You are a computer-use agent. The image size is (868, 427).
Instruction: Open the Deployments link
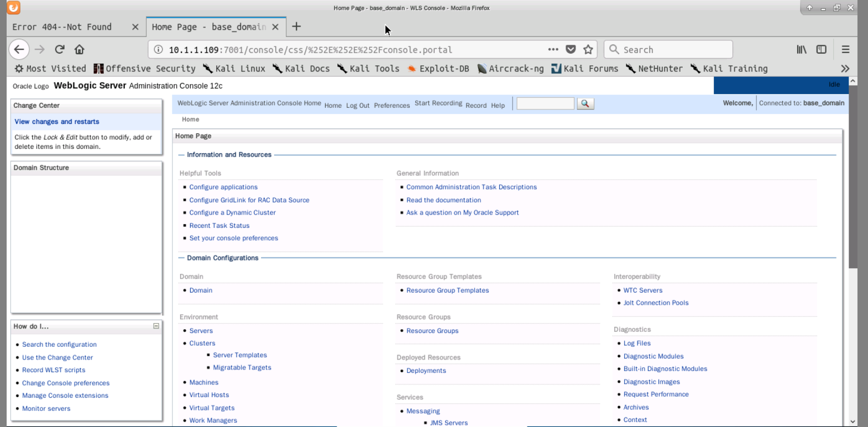(426, 371)
